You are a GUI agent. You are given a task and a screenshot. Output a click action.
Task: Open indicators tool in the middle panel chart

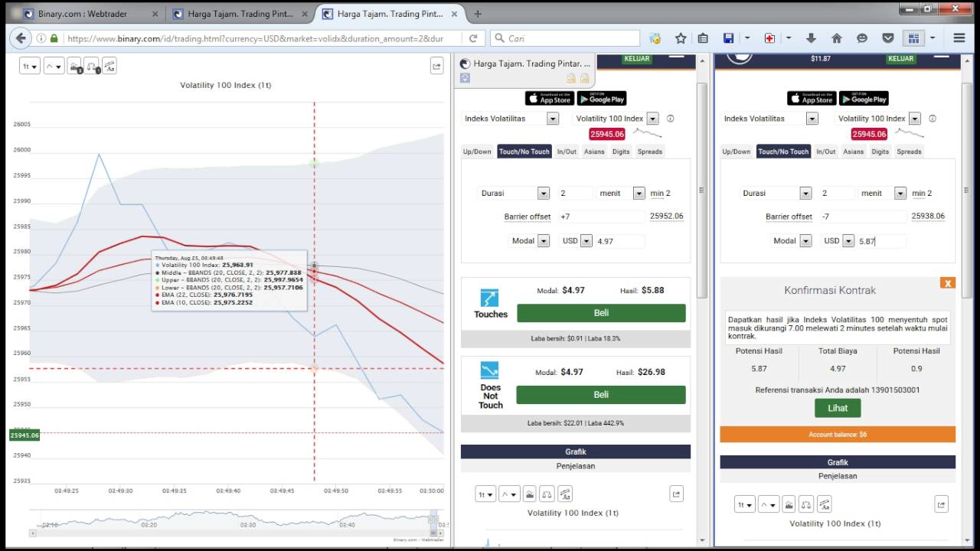tap(529, 494)
